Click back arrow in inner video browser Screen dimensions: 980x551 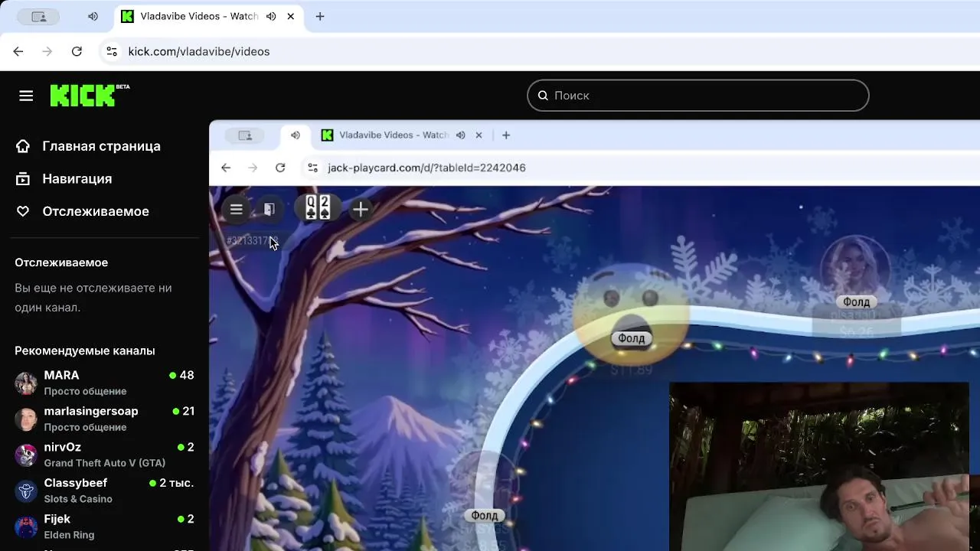(x=226, y=168)
